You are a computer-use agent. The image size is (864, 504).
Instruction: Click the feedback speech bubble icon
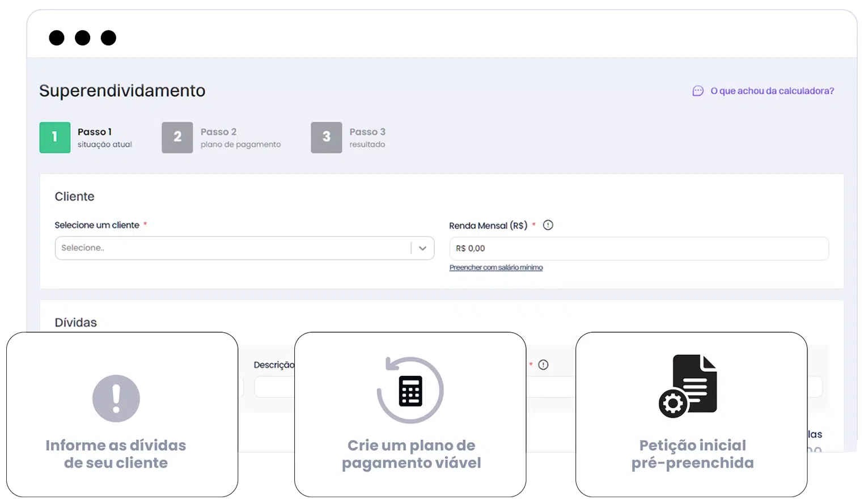click(x=698, y=91)
